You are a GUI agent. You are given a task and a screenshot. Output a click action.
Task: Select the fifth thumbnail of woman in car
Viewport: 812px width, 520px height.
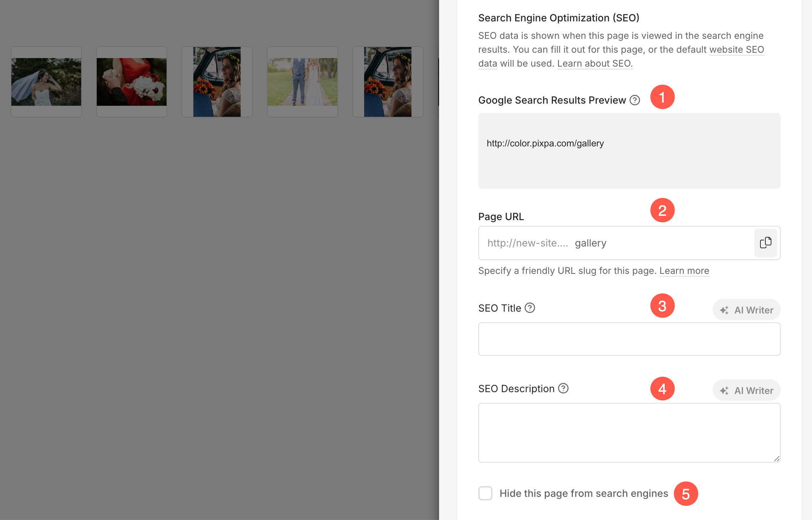point(388,82)
